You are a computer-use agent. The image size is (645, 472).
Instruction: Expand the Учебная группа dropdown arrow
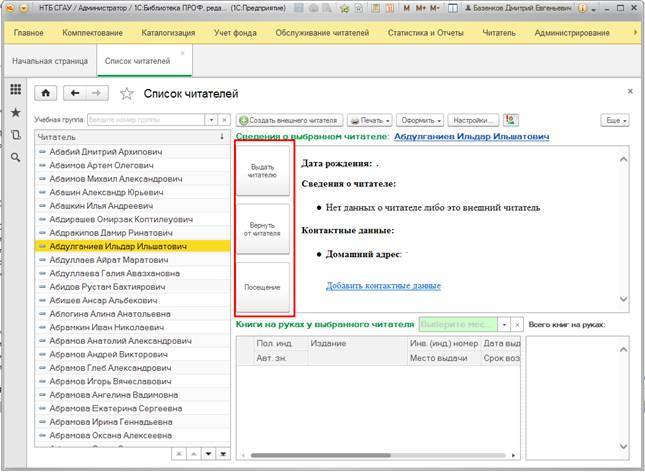coord(209,120)
